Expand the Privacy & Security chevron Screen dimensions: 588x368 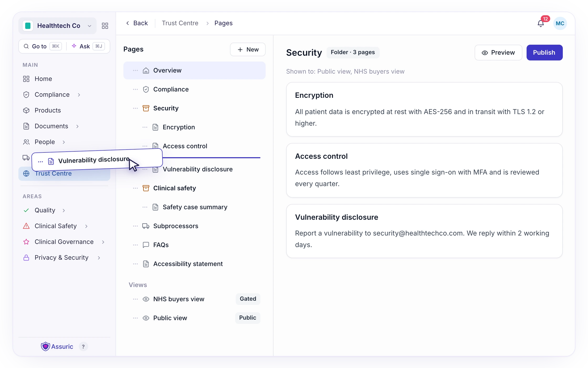(x=99, y=258)
